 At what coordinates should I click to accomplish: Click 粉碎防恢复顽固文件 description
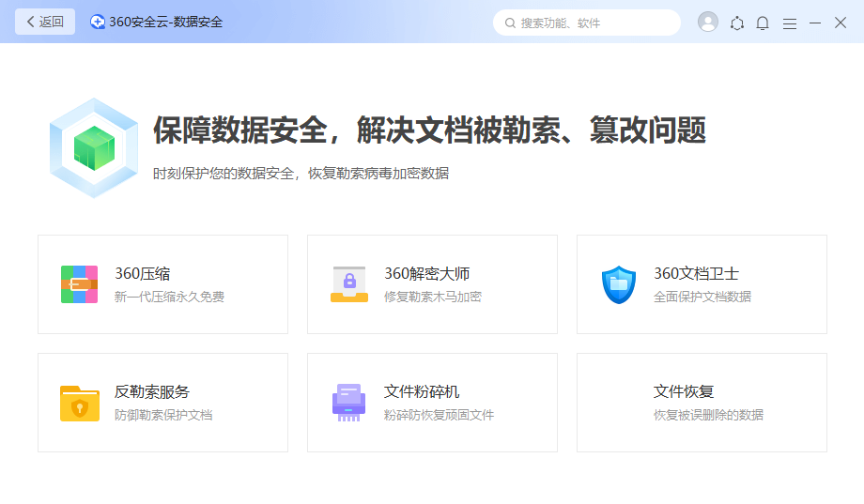[439, 416]
